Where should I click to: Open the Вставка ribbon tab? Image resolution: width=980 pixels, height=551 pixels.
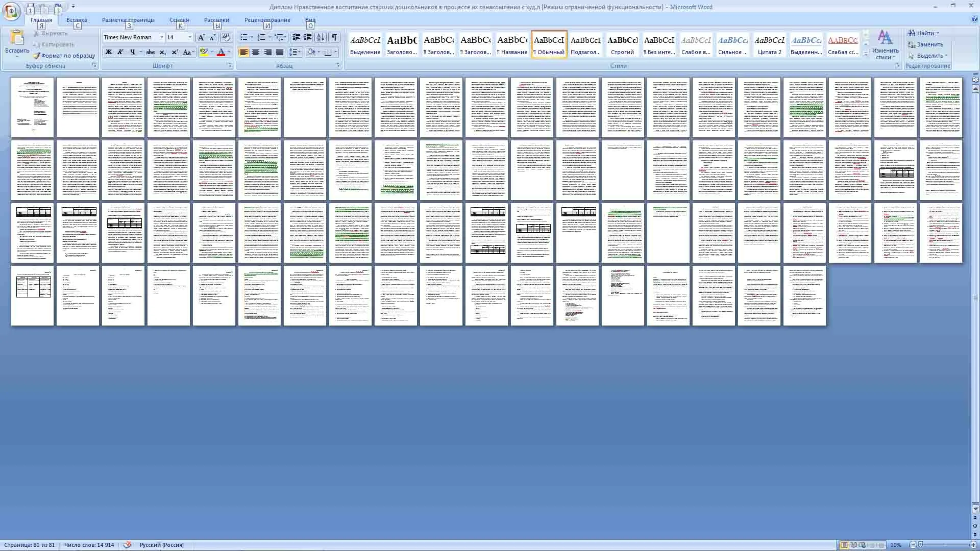pos(77,20)
